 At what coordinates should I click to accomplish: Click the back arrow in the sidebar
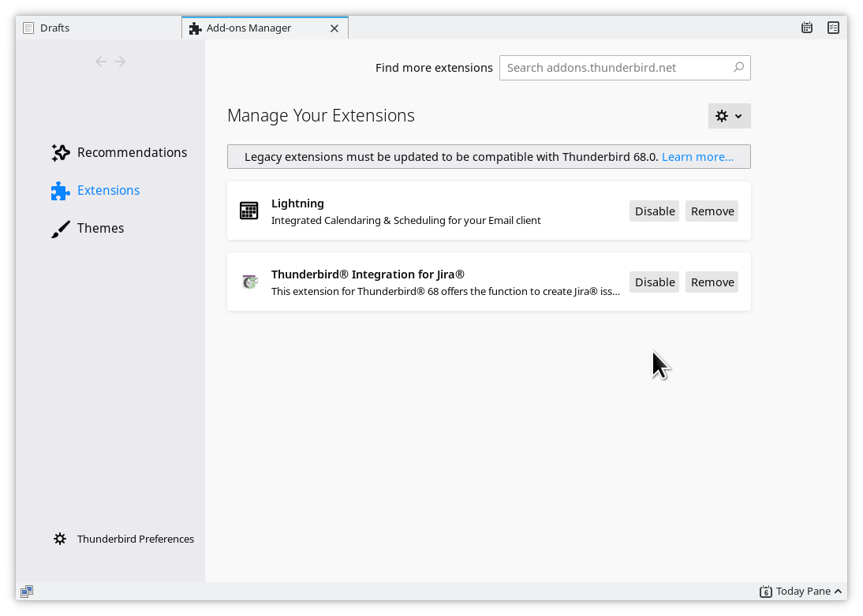101,62
